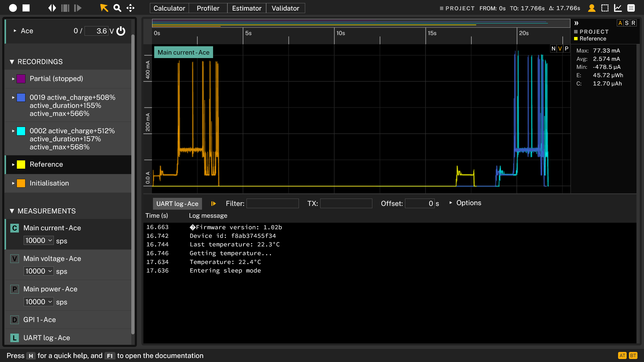Open the Profiler tab
The image size is (644, 362).
(208, 8)
